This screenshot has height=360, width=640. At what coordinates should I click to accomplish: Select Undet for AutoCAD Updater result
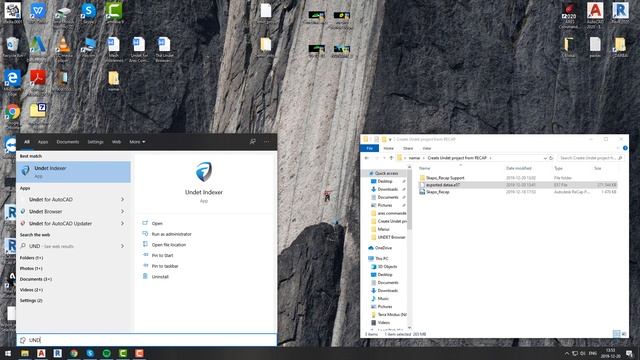tap(60, 224)
